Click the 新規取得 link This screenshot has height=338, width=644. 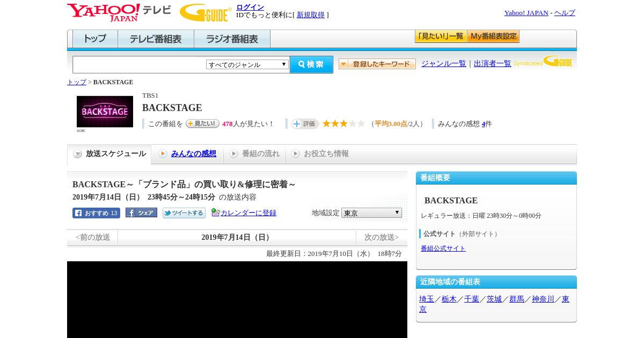tap(311, 15)
